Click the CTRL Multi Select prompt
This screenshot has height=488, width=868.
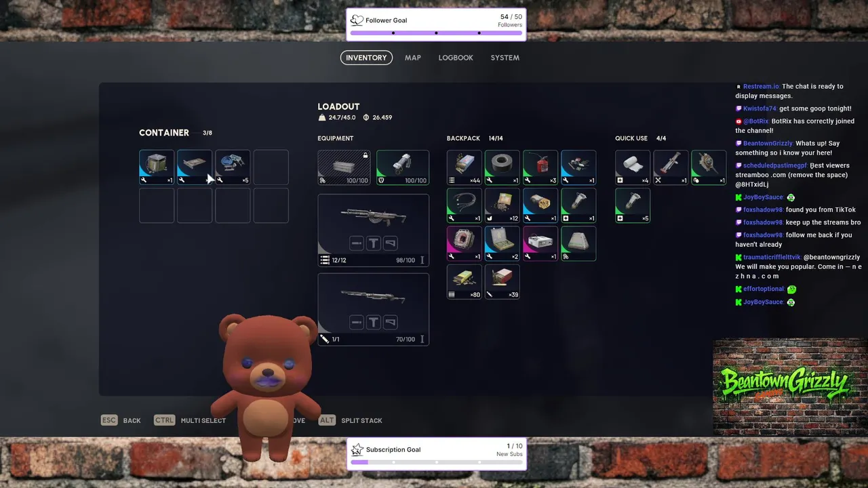click(190, 420)
